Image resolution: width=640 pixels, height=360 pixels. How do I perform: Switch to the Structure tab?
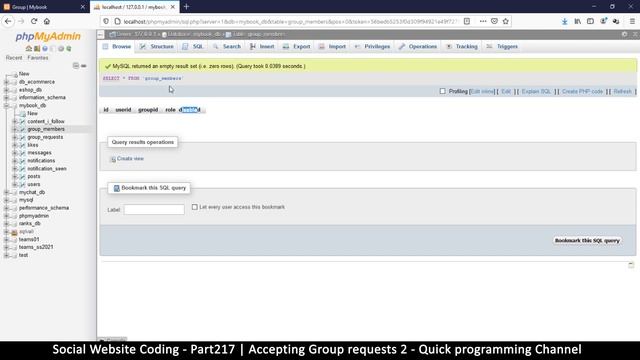[157, 47]
